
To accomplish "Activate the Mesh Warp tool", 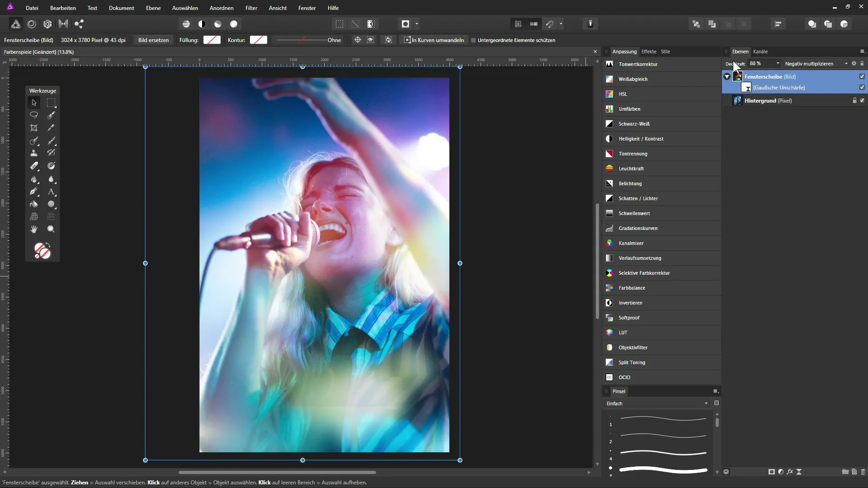I will tap(34, 217).
